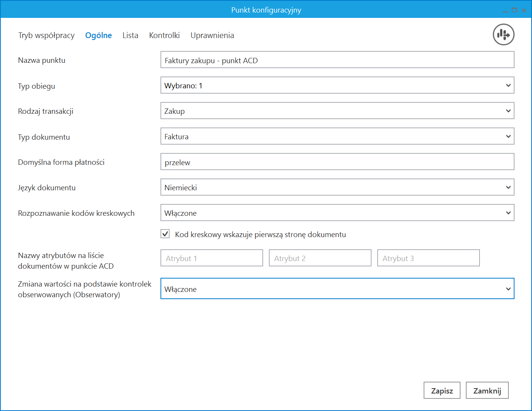532x411 pixels.
Task: Click the Domyślna forma płatności field
Action: 337,162
